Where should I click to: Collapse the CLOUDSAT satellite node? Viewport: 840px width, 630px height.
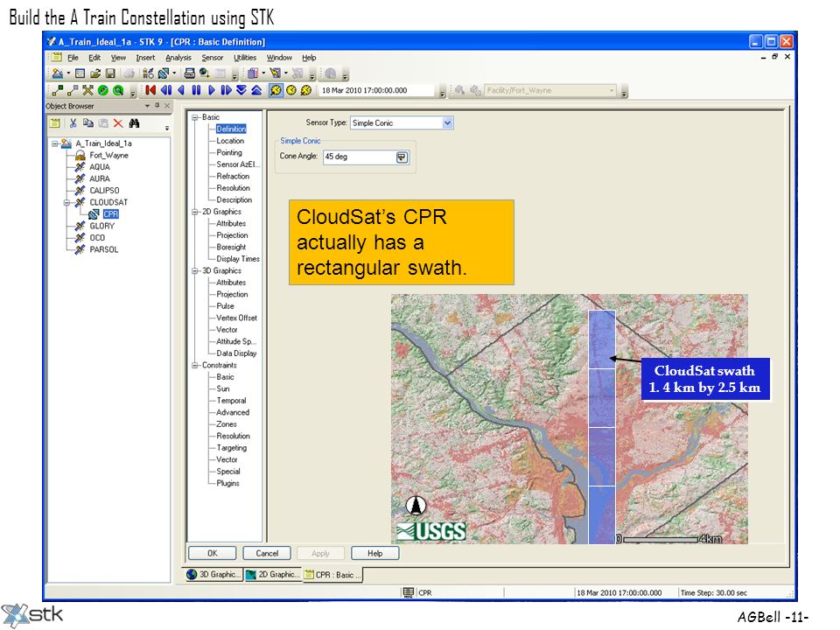[x=66, y=202]
